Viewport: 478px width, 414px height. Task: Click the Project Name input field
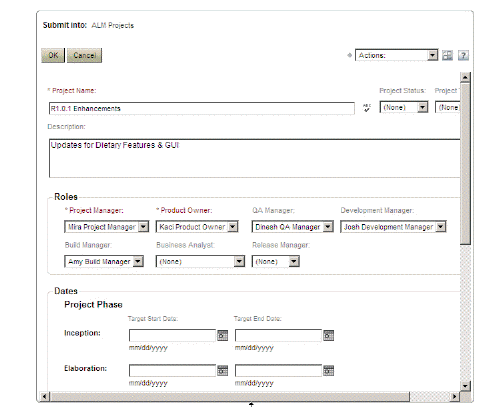(x=202, y=108)
